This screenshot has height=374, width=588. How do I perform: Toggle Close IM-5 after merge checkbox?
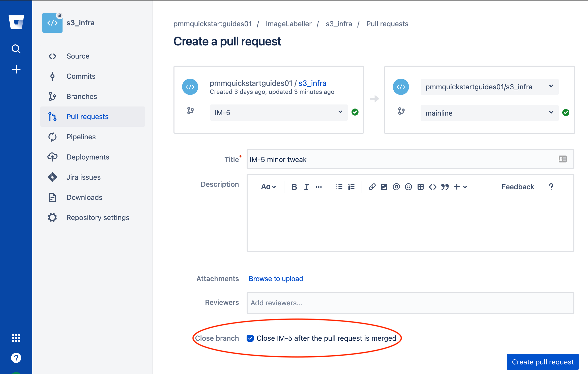coord(250,338)
